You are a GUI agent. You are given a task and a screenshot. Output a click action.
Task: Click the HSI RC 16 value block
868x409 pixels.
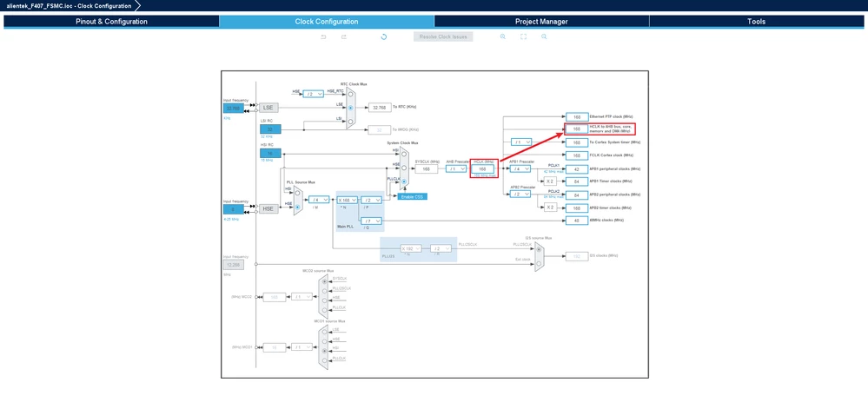coord(271,154)
